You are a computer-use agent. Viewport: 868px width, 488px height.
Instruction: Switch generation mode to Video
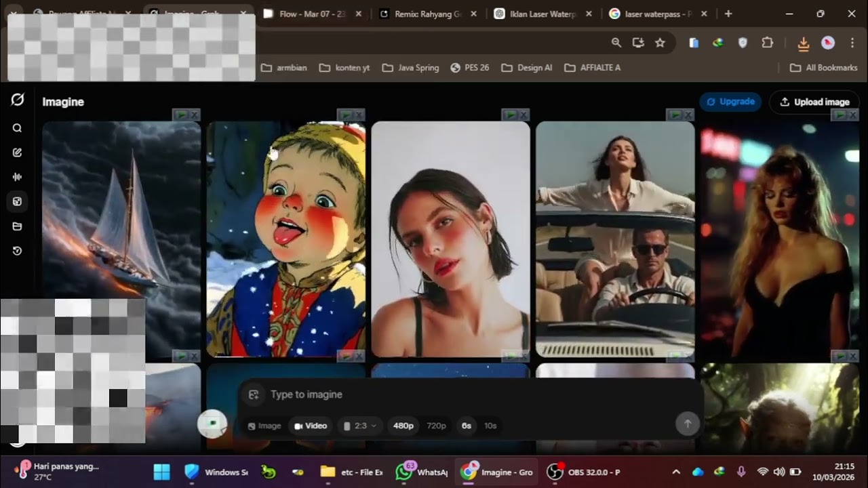tap(311, 426)
